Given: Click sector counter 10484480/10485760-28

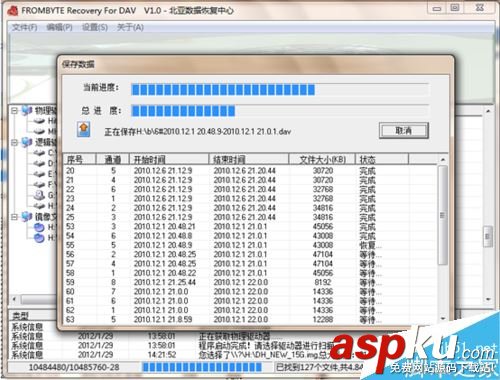Looking at the screenshot, I should [74, 367].
